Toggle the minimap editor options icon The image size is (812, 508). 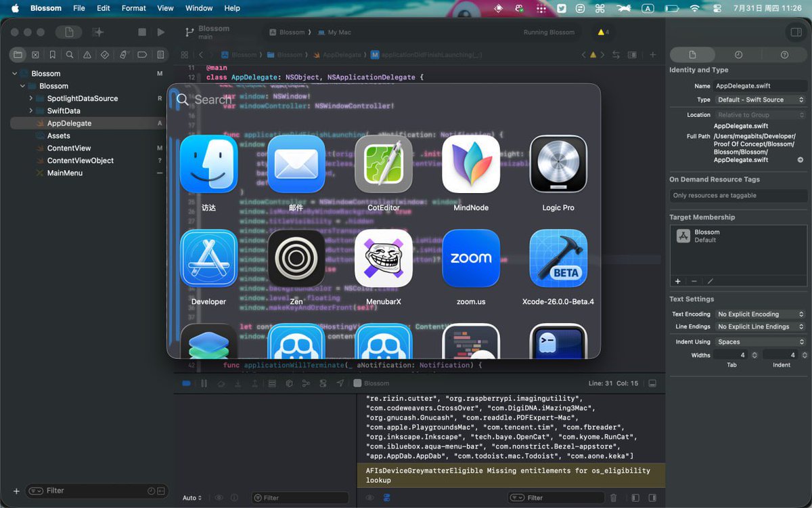632,55
